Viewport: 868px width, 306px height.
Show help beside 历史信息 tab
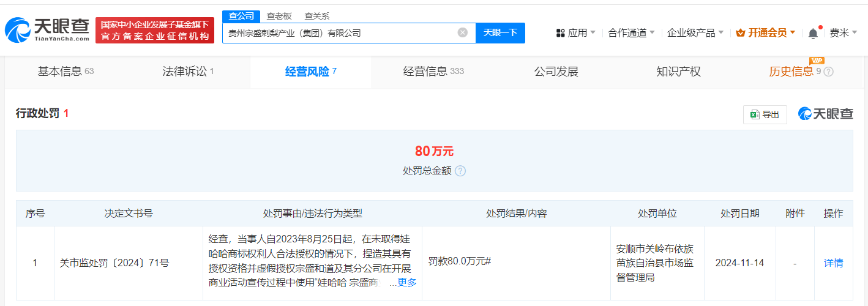pos(829,72)
